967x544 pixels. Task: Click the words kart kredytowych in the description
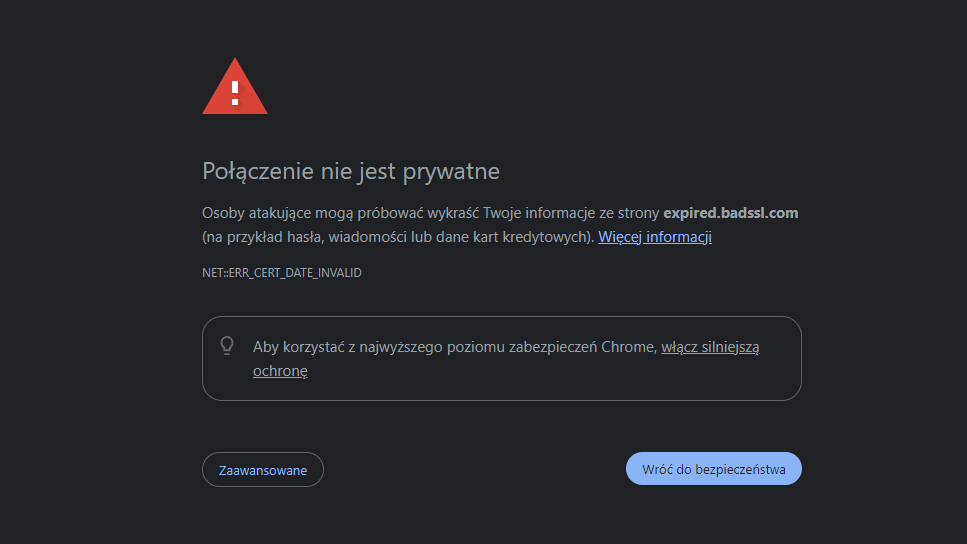pos(544,237)
